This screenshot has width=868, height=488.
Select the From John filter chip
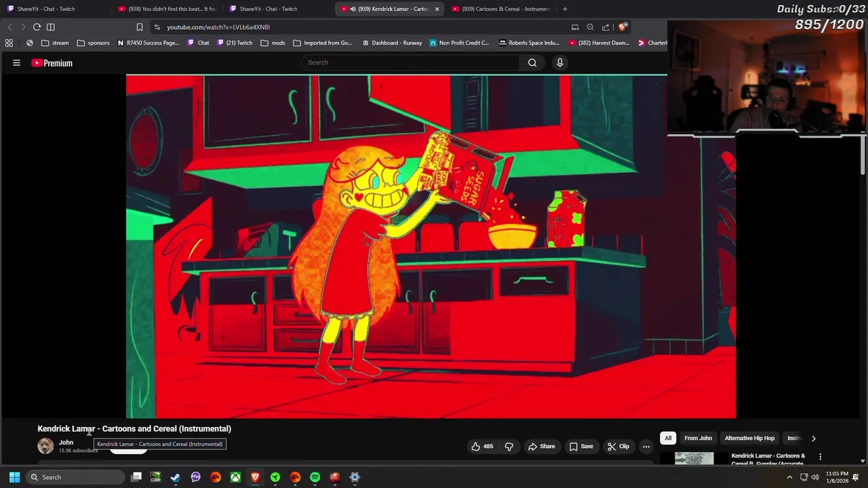click(x=698, y=438)
